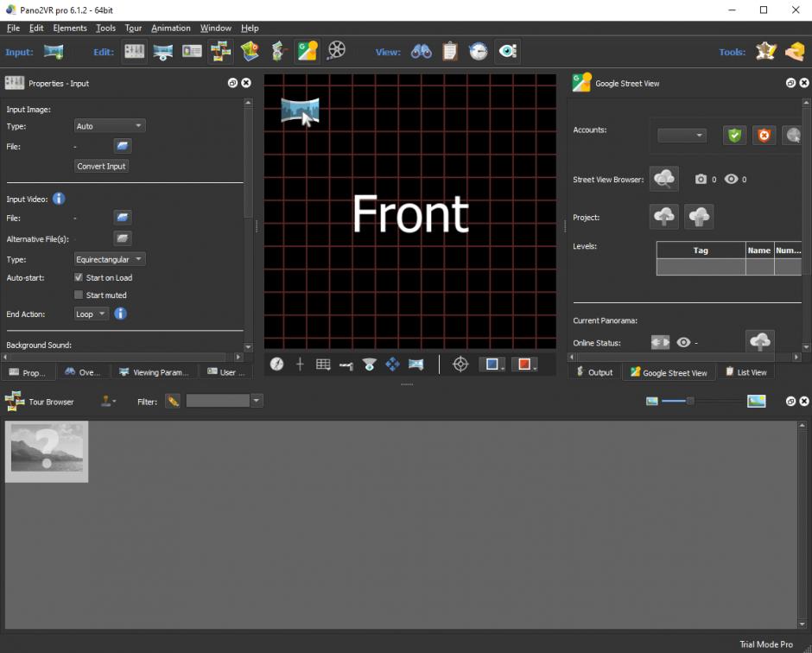Toggle the viewer grid icon
Image resolution: width=812 pixels, height=653 pixels.
point(323,364)
